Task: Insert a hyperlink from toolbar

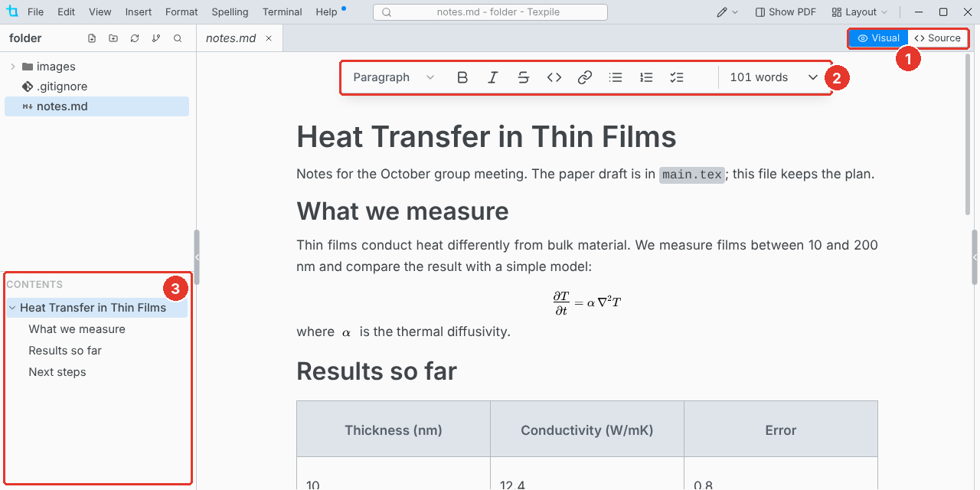Action: click(585, 77)
